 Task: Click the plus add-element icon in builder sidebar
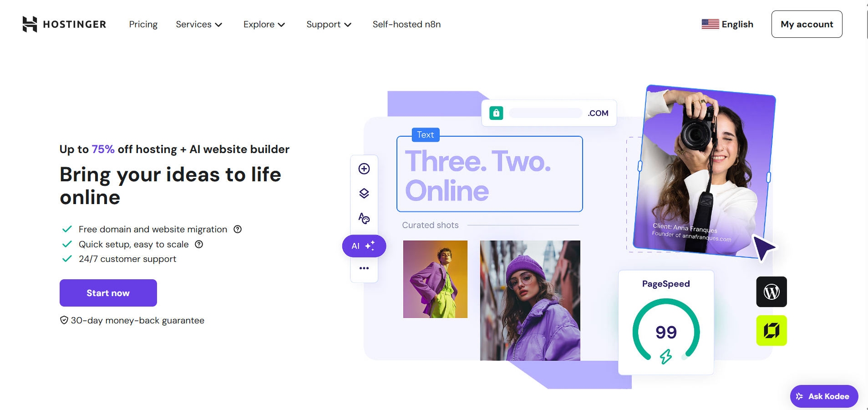364,169
